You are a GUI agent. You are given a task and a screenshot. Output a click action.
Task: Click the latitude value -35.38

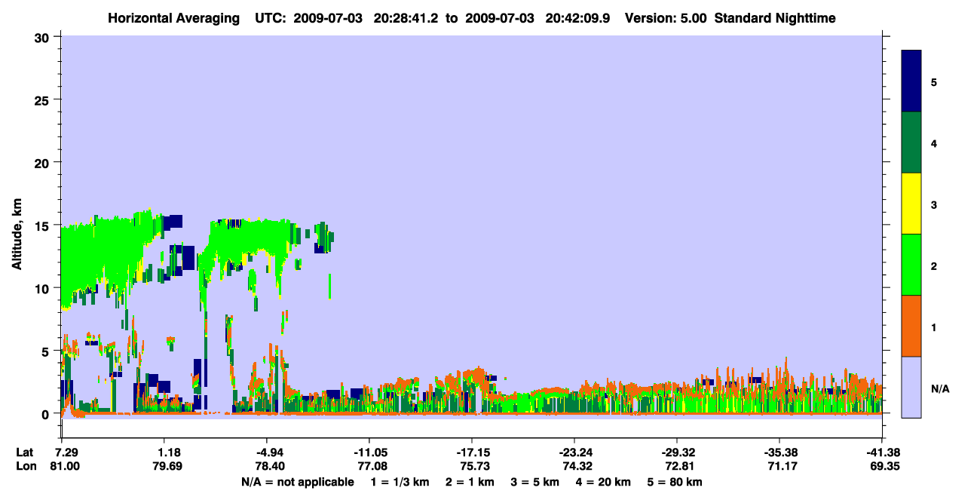tap(779, 452)
